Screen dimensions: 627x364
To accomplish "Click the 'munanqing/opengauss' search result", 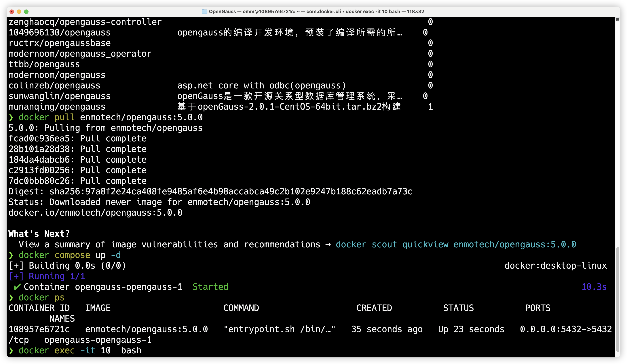I will (x=57, y=107).
